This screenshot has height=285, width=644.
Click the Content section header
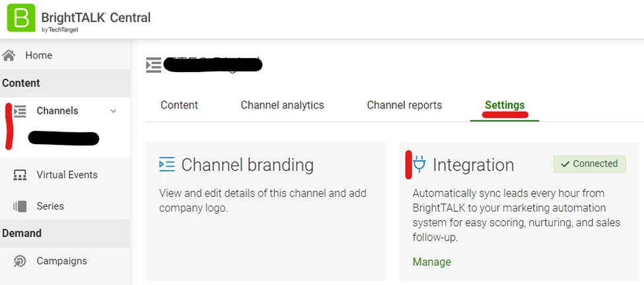pyautogui.click(x=21, y=83)
